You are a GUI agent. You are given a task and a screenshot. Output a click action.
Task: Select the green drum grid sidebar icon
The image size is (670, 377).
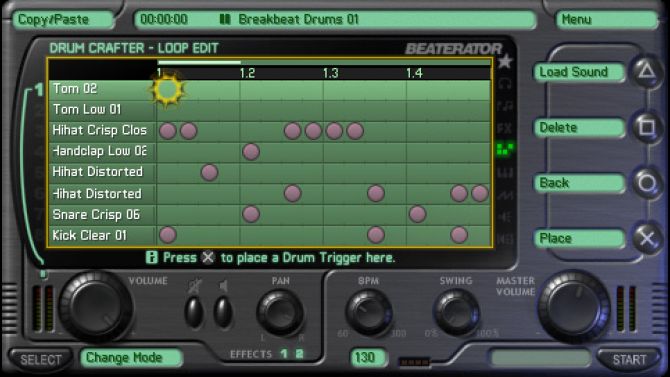505,150
